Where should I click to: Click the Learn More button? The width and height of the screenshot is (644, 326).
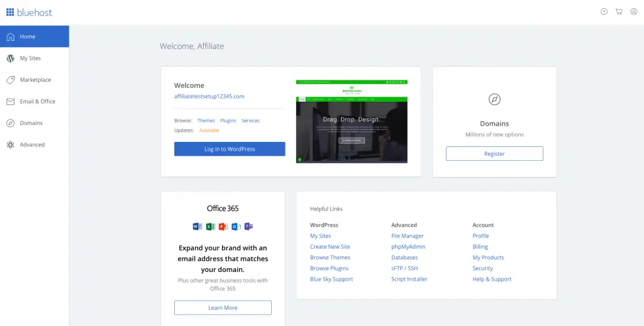pos(223,308)
